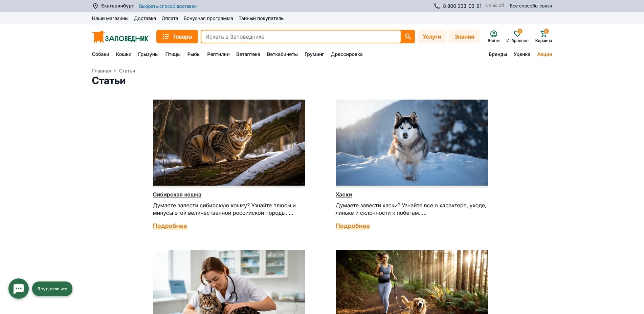The width and height of the screenshot is (644, 314).
Task: Go to the Акции section
Action: tap(544, 54)
